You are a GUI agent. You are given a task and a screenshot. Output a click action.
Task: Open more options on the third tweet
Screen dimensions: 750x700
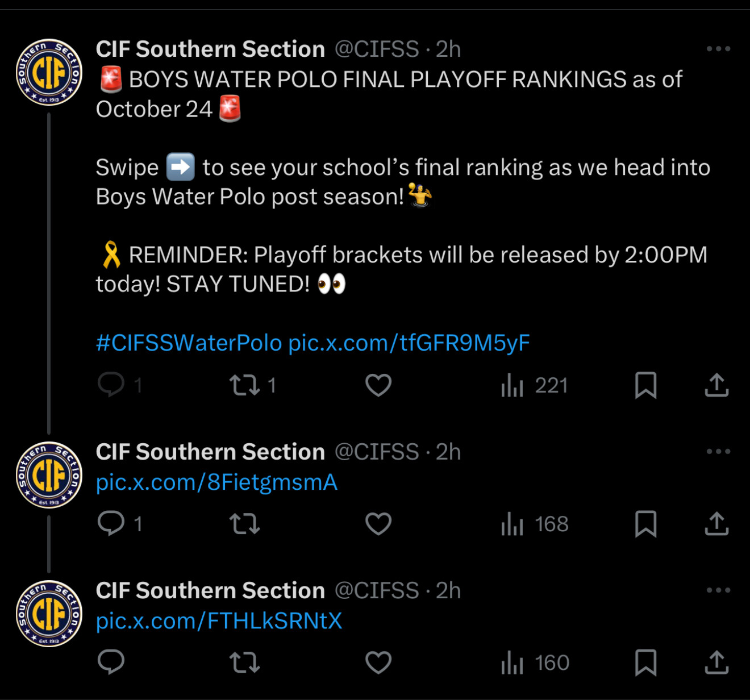point(718,590)
